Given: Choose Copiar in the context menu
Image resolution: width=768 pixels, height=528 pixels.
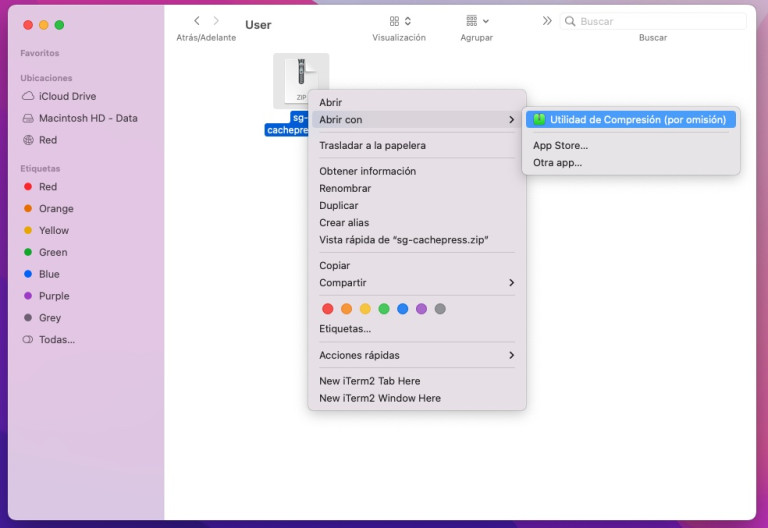Looking at the screenshot, I should click(417, 265).
